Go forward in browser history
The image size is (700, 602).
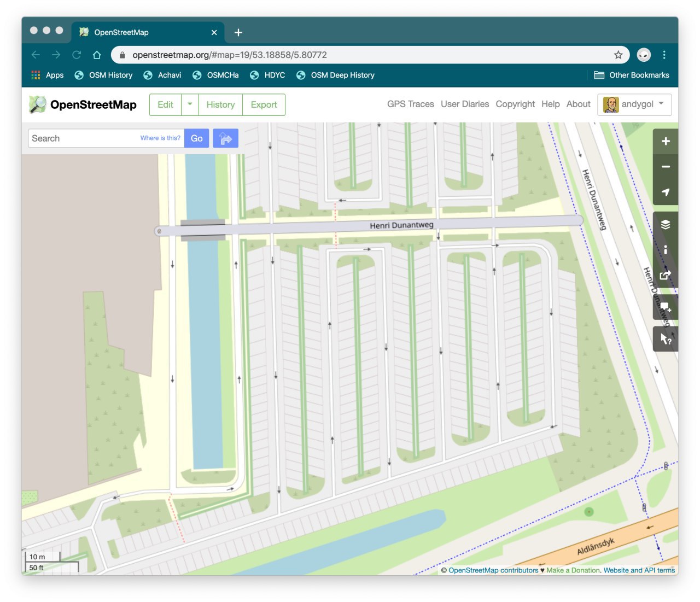56,55
